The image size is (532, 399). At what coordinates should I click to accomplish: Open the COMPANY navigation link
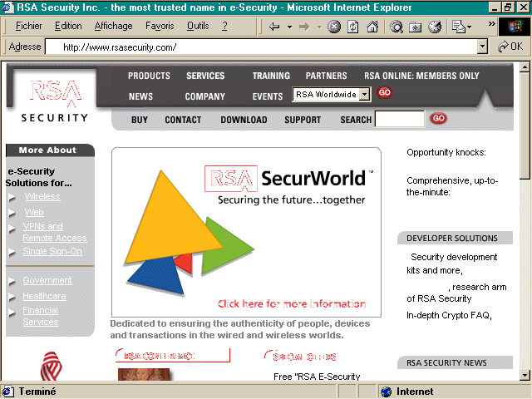click(205, 96)
